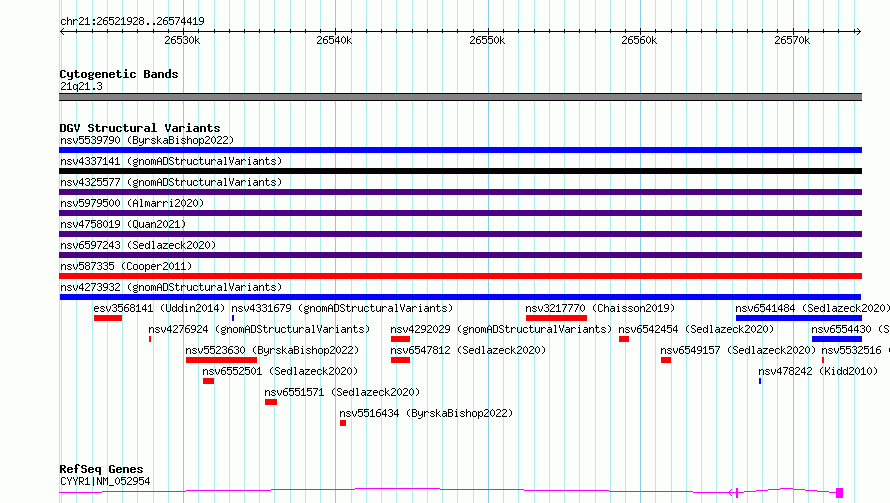Click the 21q21.3 band label
890x503 pixels.
[x=81, y=86]
